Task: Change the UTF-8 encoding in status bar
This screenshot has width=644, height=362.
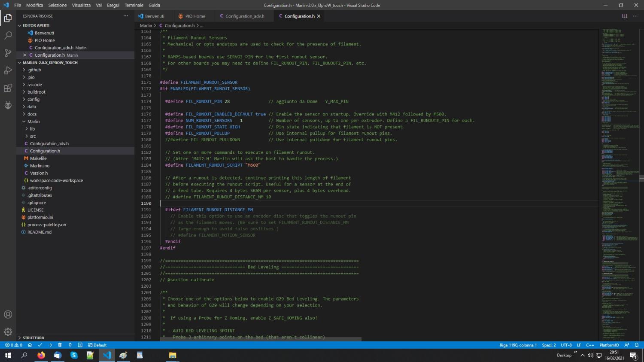Action: (566, 345)
